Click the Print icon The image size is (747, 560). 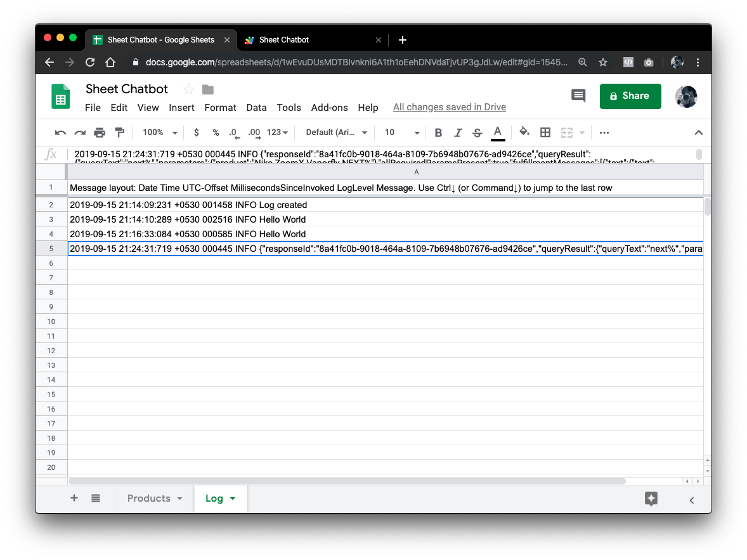pos(99,133)
